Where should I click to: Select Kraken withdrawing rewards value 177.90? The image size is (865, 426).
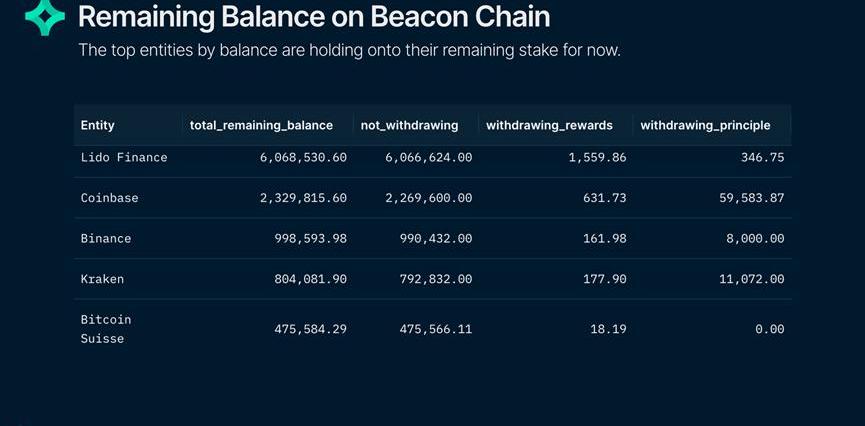(x=604, y=279)
